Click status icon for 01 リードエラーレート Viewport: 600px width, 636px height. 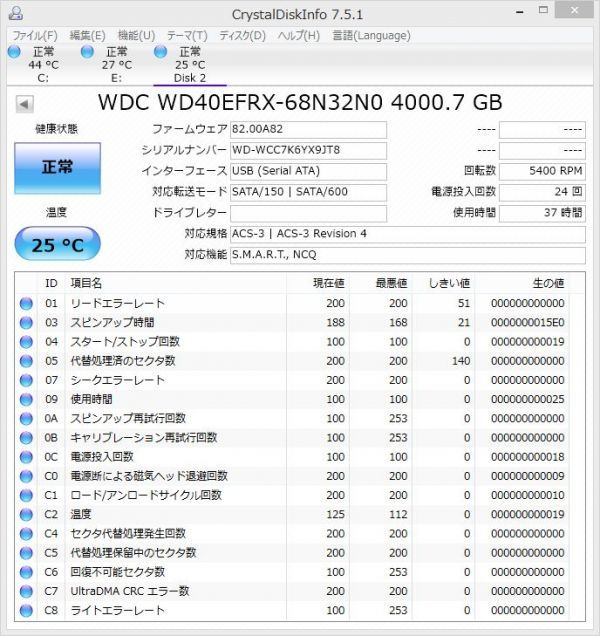[26, 303]
